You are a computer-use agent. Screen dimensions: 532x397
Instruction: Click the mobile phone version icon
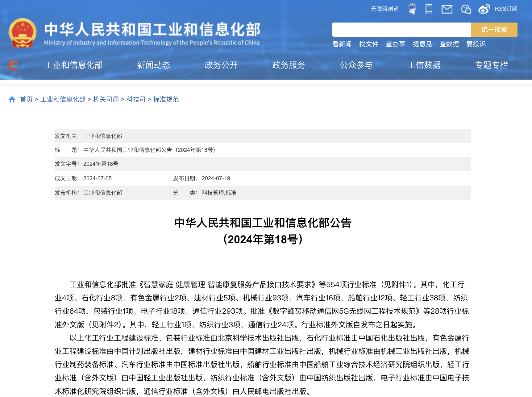429,9
